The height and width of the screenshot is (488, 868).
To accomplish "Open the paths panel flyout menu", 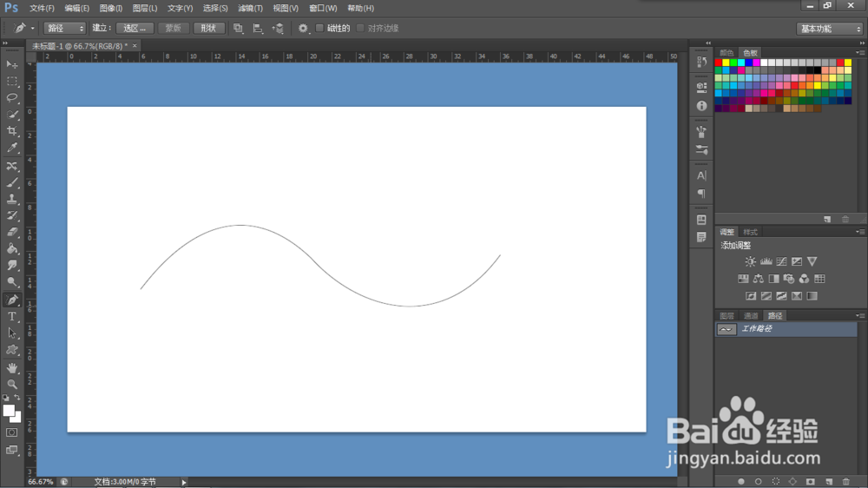I will [x=859, y=316].
